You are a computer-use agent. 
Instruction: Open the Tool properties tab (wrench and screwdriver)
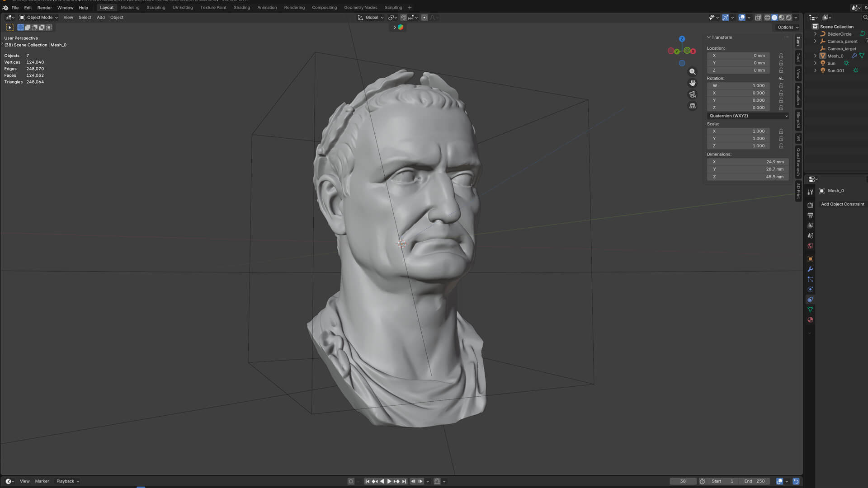tap(810, 192)
